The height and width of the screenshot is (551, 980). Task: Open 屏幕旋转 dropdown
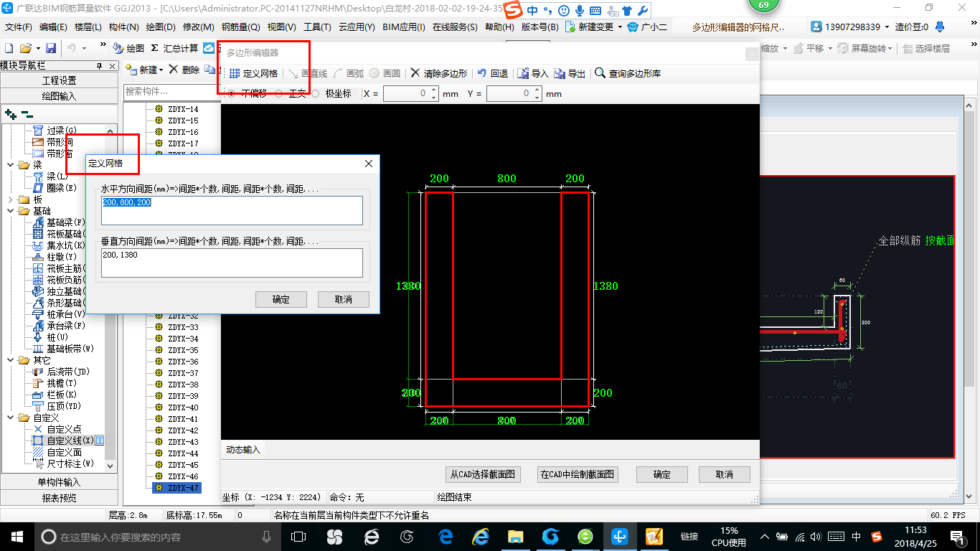click(x=890, y=48)
